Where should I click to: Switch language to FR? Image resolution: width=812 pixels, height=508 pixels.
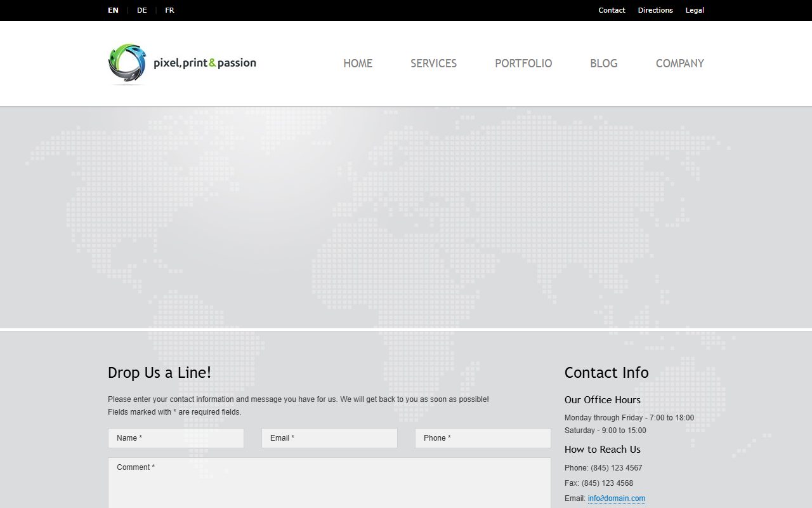[x=169, y=10]
